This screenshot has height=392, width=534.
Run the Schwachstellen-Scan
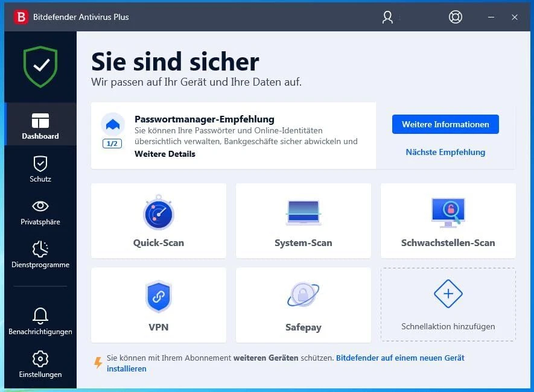click(x=448, y=220)
